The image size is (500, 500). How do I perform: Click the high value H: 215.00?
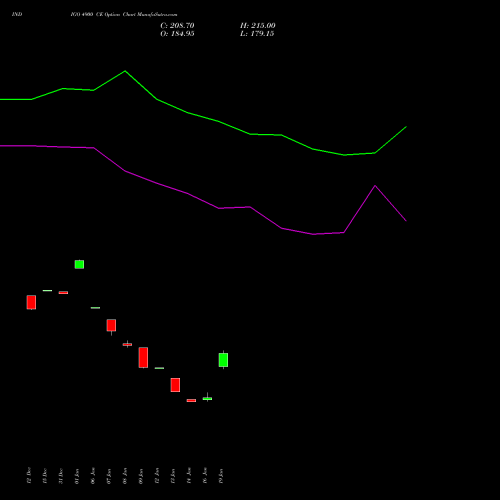coord(258,26)
